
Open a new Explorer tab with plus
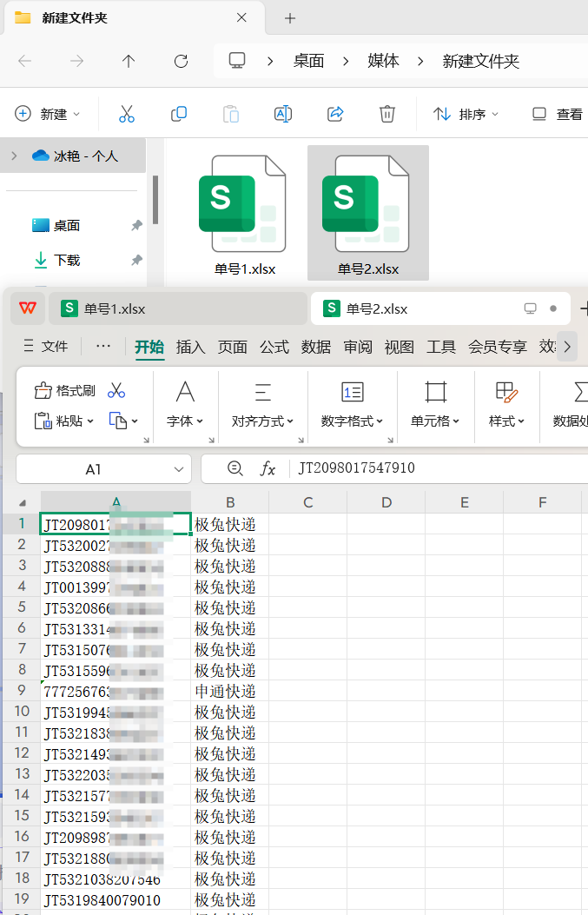tap(290, 18)
